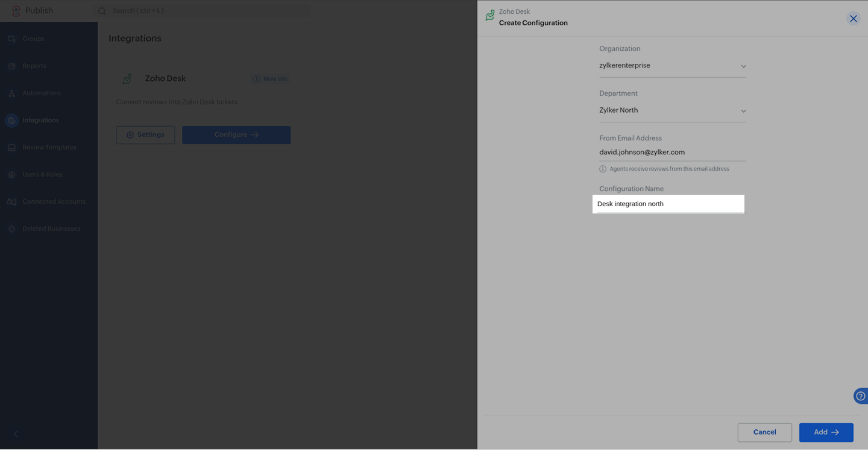Click the 'From Email Address' field label
The width and height of the screenshot is (868, 451).
click(x=631, y=138)
